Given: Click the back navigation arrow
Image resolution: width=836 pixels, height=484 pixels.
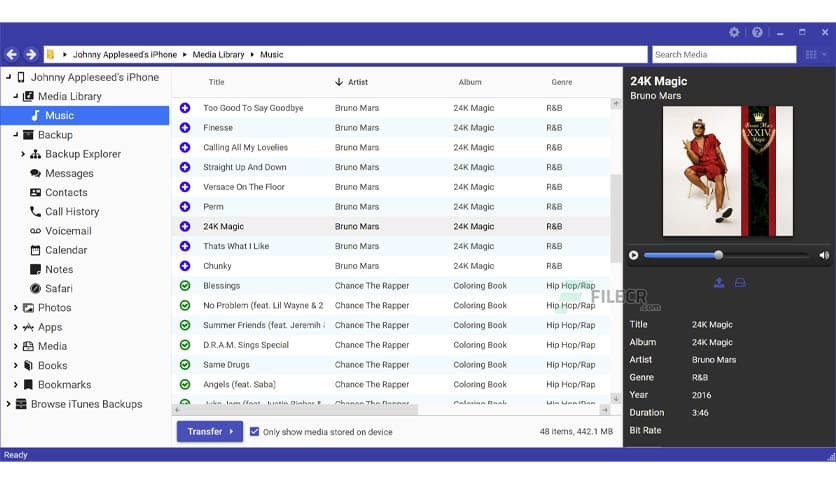Looking at the screenshot, I should click(12, 54).
